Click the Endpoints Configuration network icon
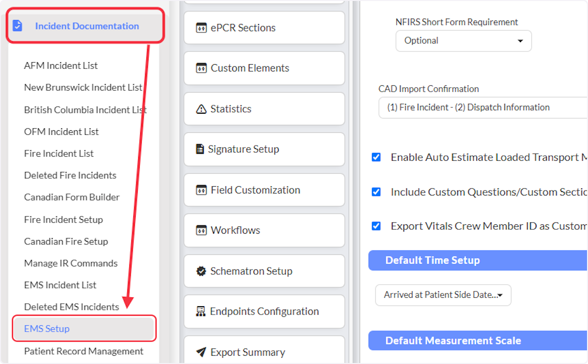This screenshot has height=364, width=588. click(x=201, y=312)
